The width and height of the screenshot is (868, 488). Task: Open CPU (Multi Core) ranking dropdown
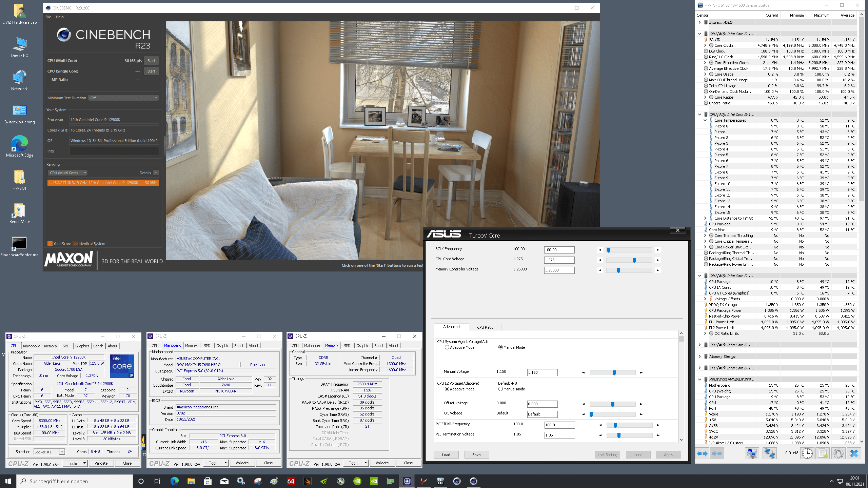[x=67, y=173]
